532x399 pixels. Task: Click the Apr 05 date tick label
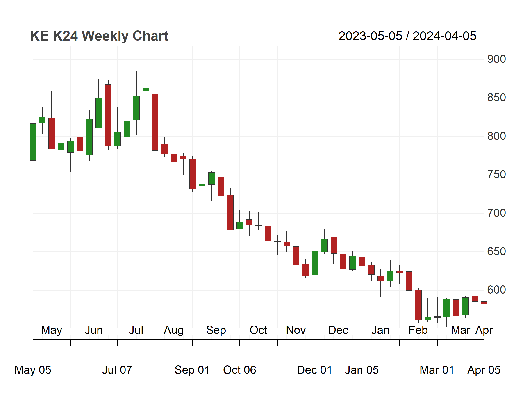click(x=484, y=370)
